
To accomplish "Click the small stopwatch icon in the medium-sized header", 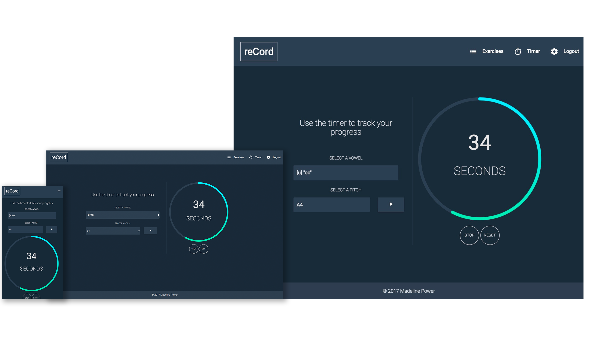I will point(251,158).
